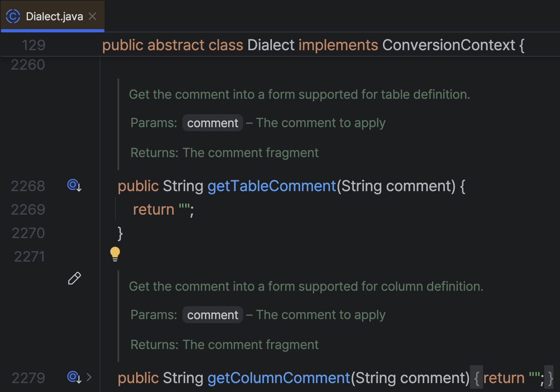
Task: Click the getTableComment method name
Action: 272,186
